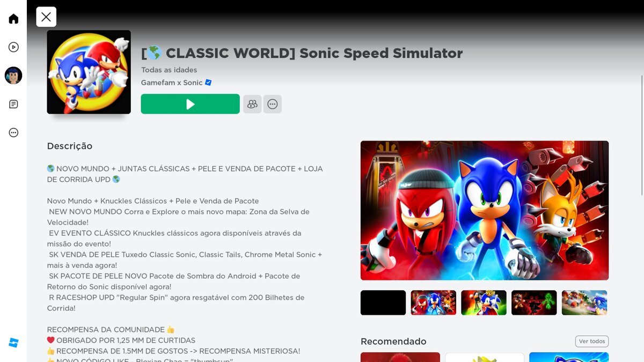
Task: Click the Ver todos button
Action: coord(592,342)
